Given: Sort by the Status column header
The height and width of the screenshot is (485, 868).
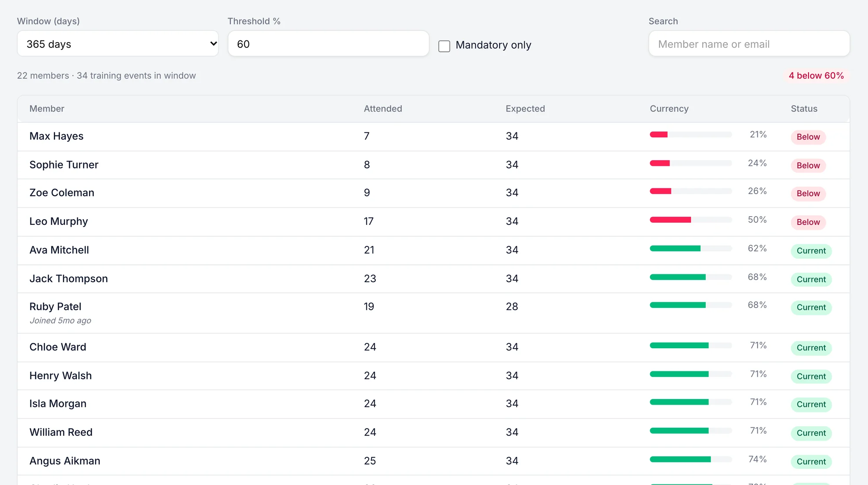Looking at the screenshot, I should 804,109.
